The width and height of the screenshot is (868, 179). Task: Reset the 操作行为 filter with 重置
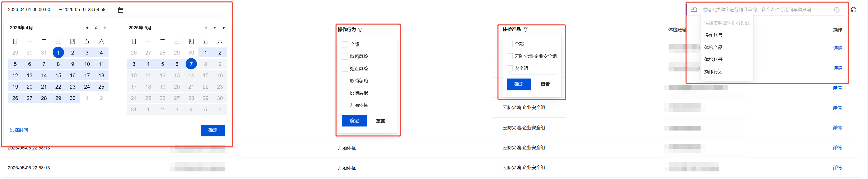pyautogui.click(x=380, y=121)
